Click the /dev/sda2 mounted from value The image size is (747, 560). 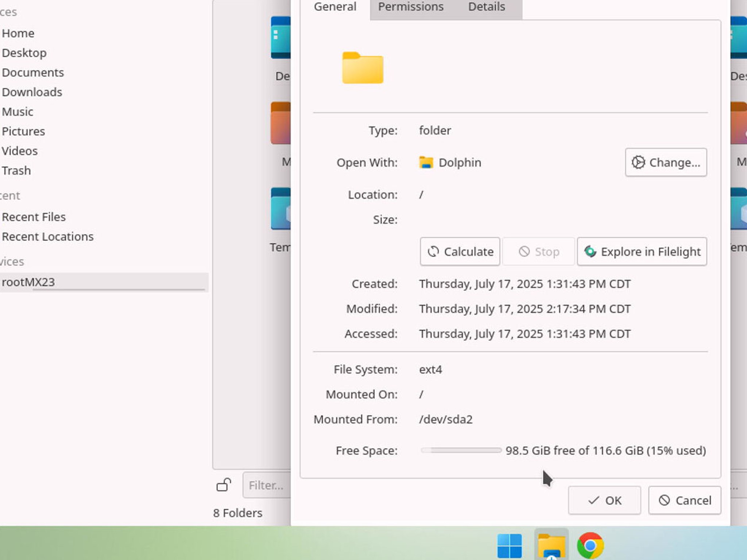coord(446,420)
